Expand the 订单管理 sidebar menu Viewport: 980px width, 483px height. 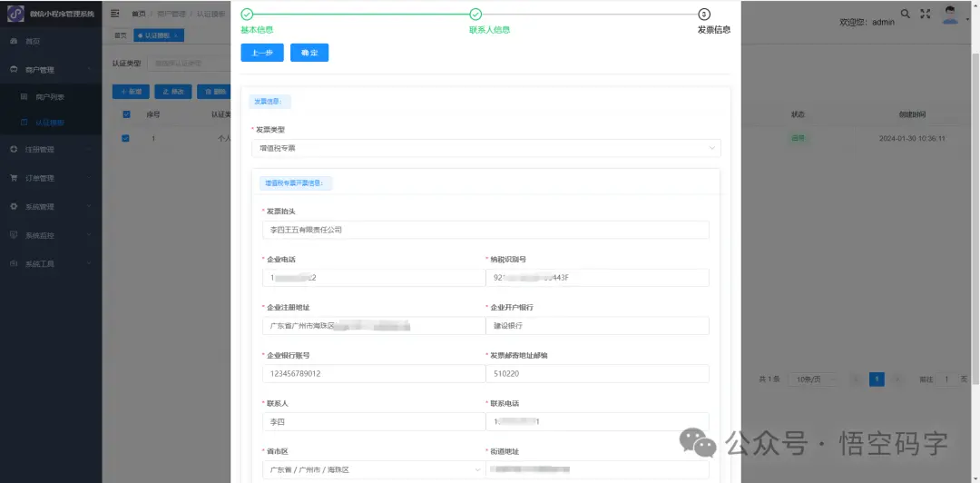click(51, 178)
